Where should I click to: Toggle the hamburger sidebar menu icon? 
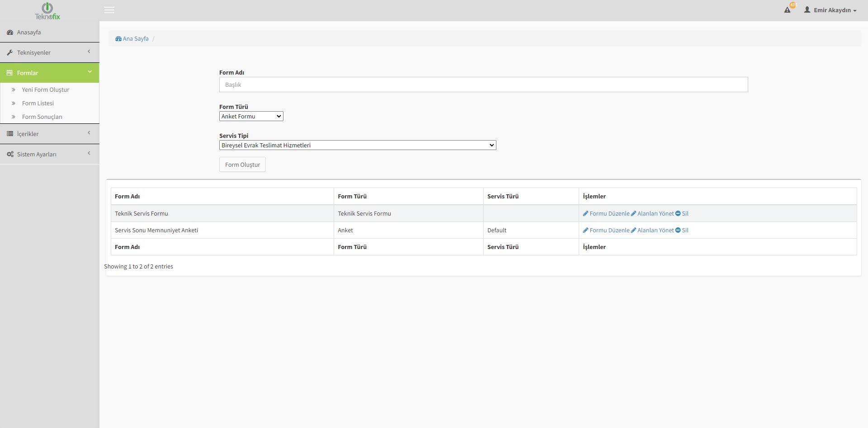(109, 10)
